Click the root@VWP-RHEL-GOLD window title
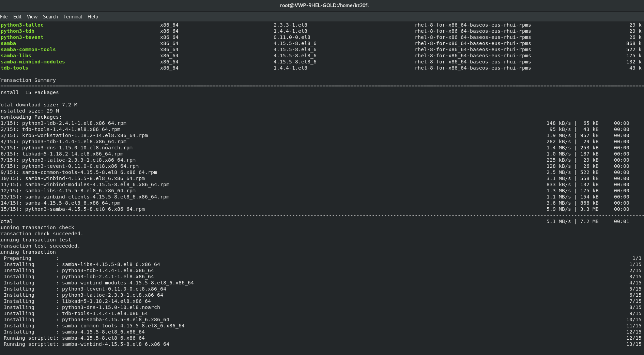 324,5
